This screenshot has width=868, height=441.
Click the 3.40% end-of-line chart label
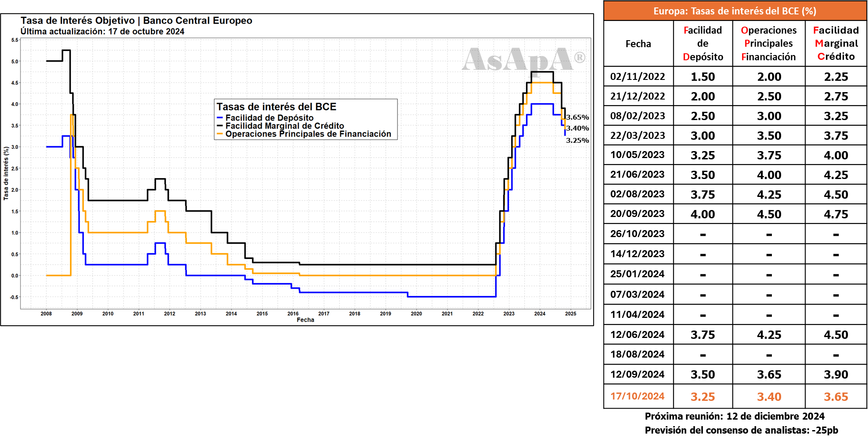(x=578, y=128)
